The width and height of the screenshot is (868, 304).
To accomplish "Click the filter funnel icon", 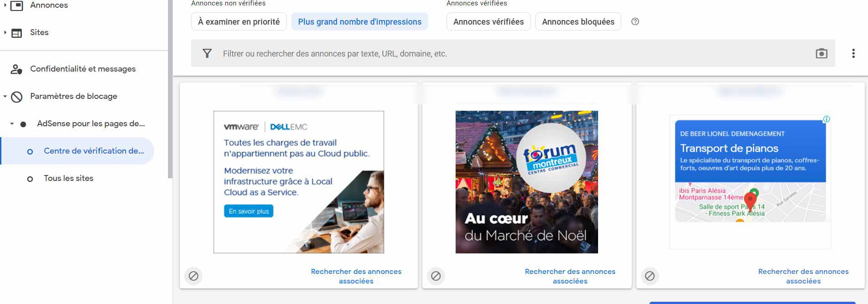I will (x=207, y=53).
